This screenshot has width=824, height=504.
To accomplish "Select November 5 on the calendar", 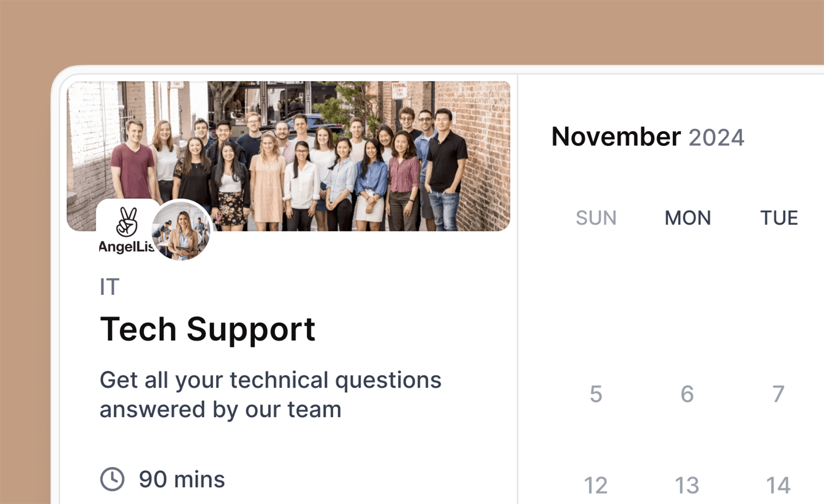I will (596, 394).
